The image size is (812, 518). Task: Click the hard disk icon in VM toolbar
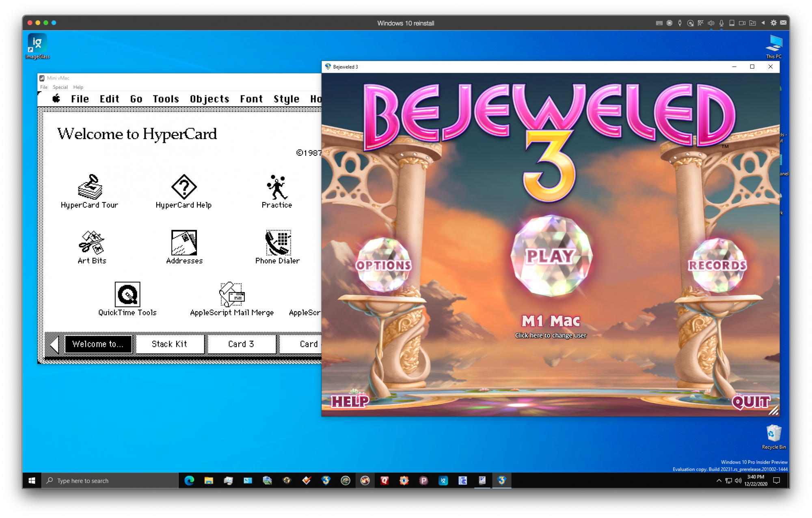click(732, 23)
